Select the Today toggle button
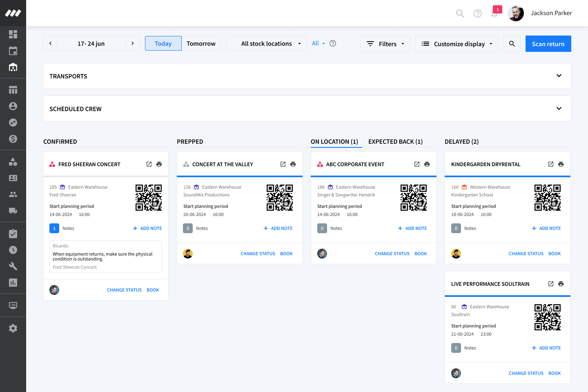The width and height of the screenshot is (588, 392). click(163, 44)
